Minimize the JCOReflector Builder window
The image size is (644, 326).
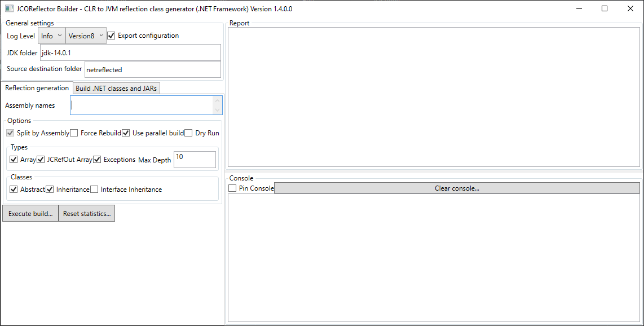click(x=579, y=8)
